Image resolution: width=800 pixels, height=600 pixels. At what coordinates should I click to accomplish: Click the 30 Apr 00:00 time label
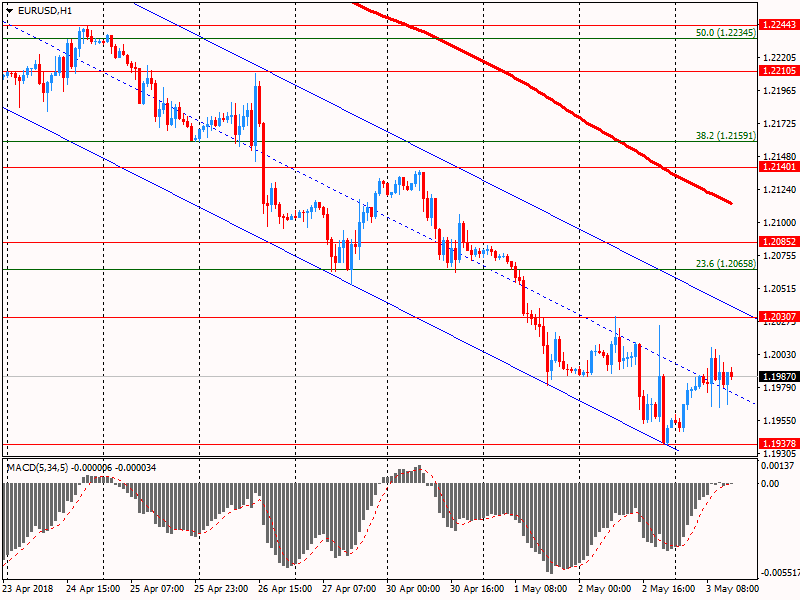point(413,589)
